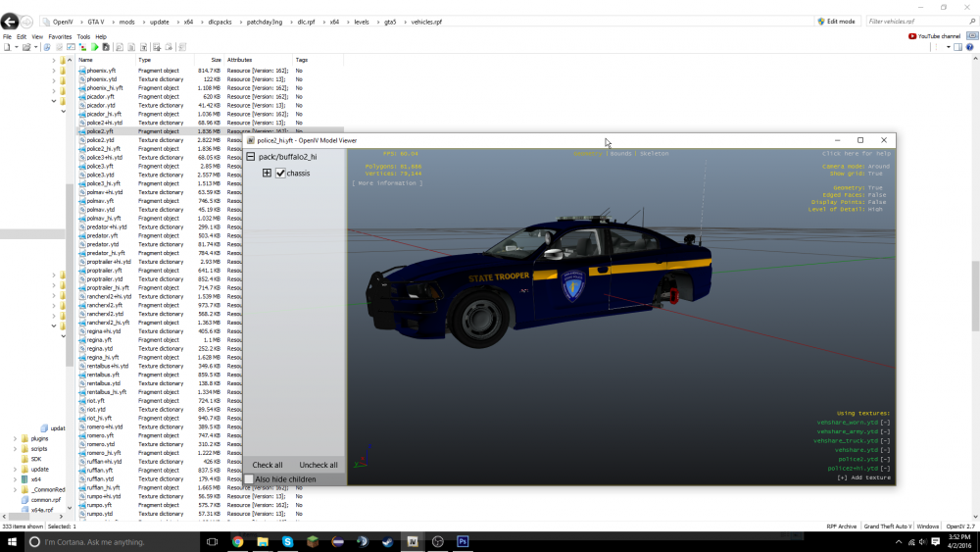The width and height of the screenshot is (980, 552).
Task: Open the Favorites menu
Action: point(60,37)
